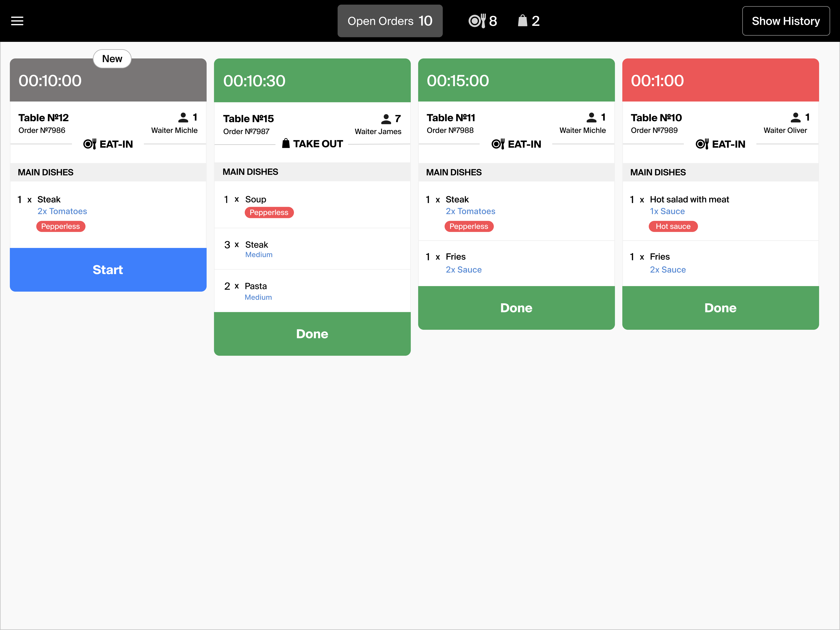Click the New badge on Table №12
The image size is (840, 630).
click(x=112, y=59)
